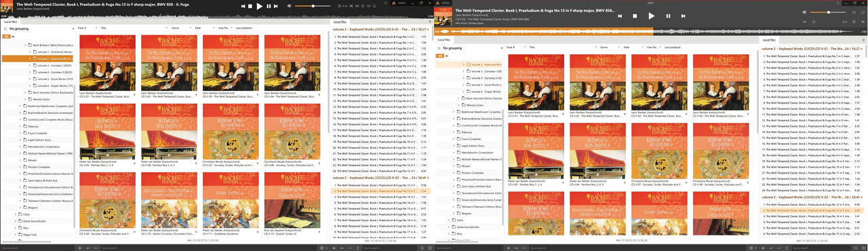
Task: Select playlist Local files tab in left window
Action: point(340,22)
